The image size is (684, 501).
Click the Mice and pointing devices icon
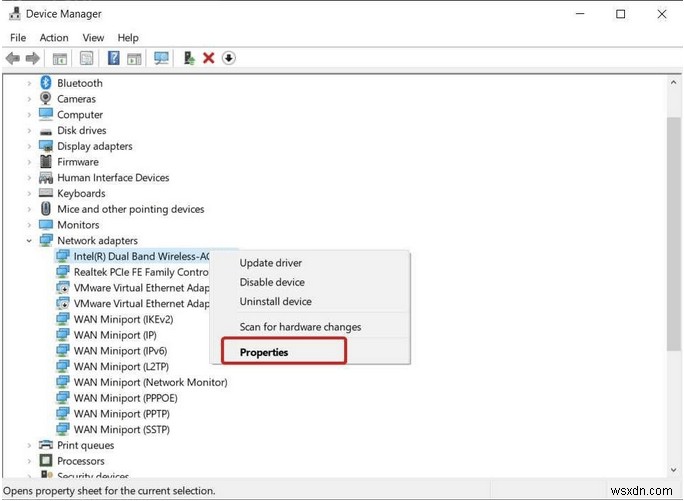coord(46,209)
